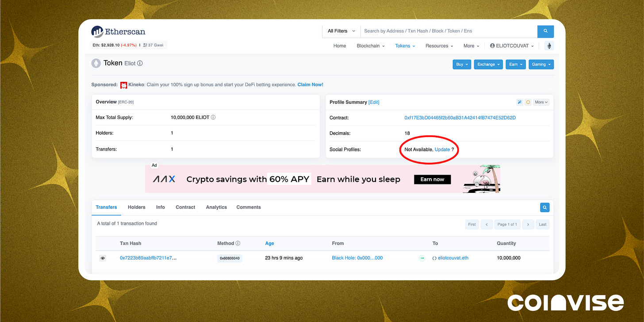Click the next page arrow
The image size is (644, 322).
click(528, 224)
